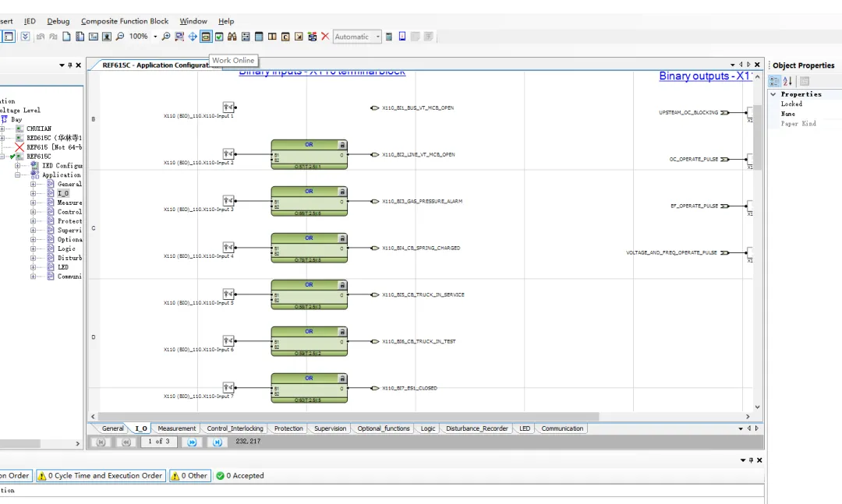Go to next page in page navigator
This screenshot has width=842, height=504.
point(192,442)
